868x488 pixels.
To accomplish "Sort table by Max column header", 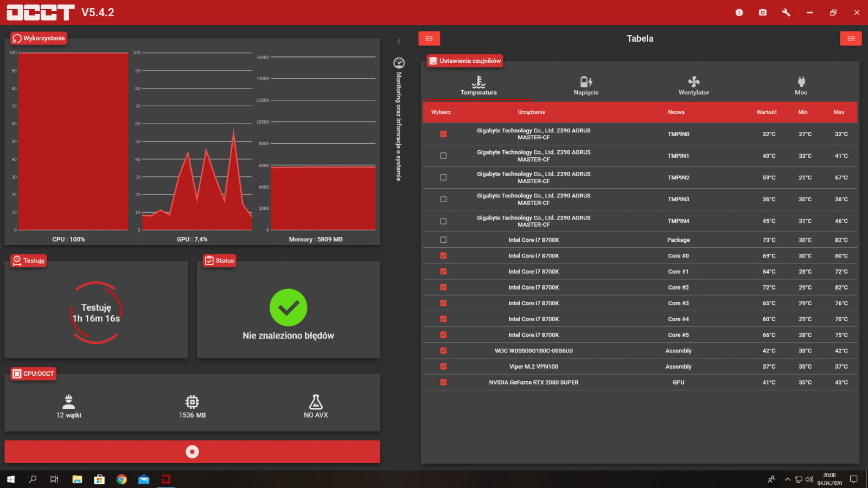I will 839,112.
